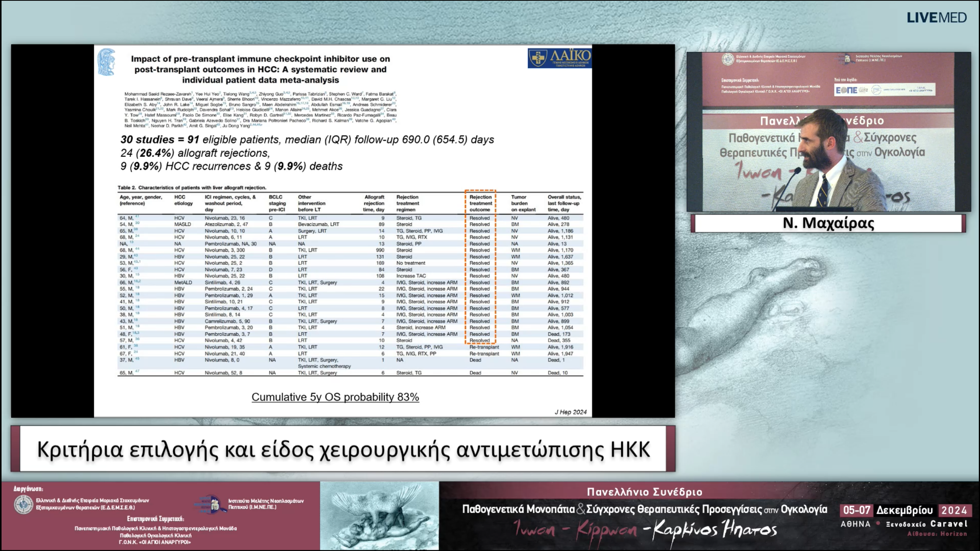Click the 'Tumor burden on explant' header
980x551 pixels.
523,203
